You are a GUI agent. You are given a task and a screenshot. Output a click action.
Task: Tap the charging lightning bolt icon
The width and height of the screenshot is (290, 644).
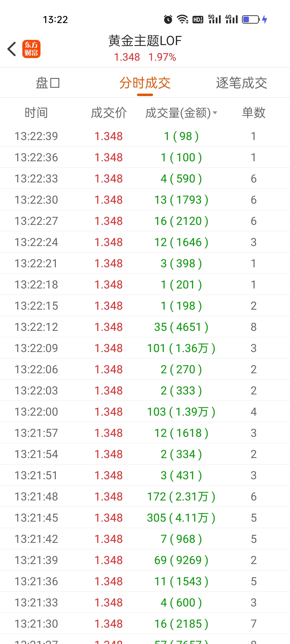click(265, 19)
